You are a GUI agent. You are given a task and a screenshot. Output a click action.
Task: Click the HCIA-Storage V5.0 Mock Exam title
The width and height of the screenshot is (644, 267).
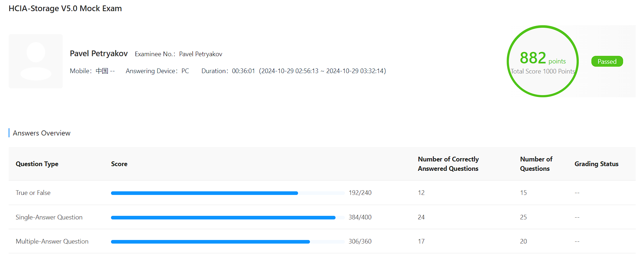65,9
